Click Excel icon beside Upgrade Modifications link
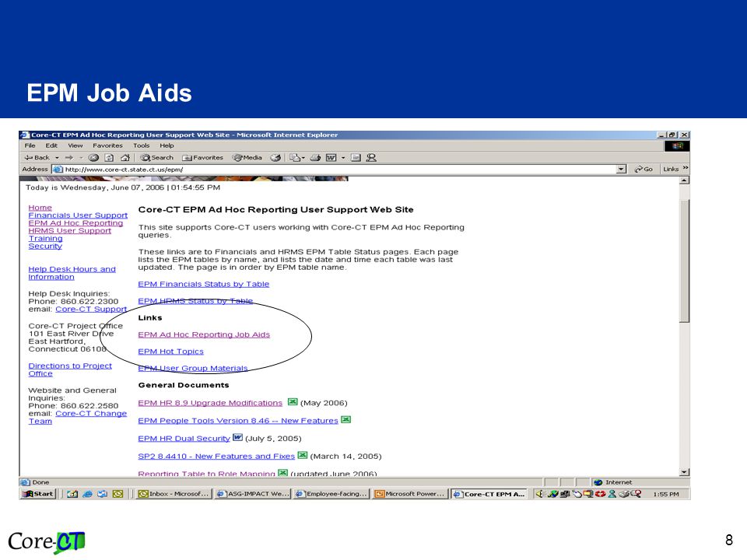Screen dimensions: 747x560 (293, 402)
